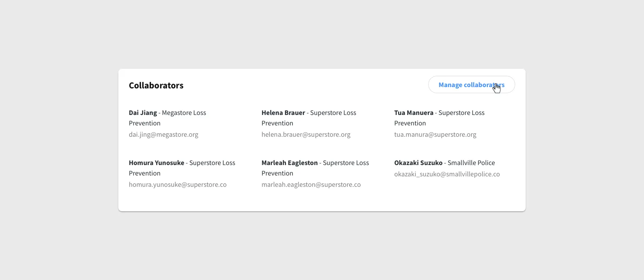Open tua.manura@superstore.org email address
644x280 pixels.
point(435,135)
